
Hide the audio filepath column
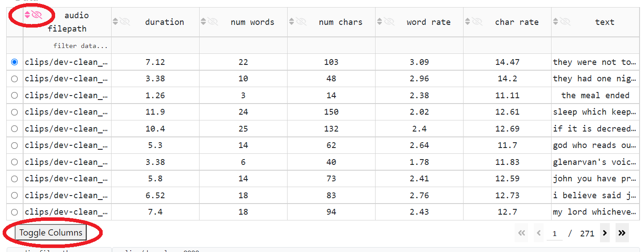36,15
